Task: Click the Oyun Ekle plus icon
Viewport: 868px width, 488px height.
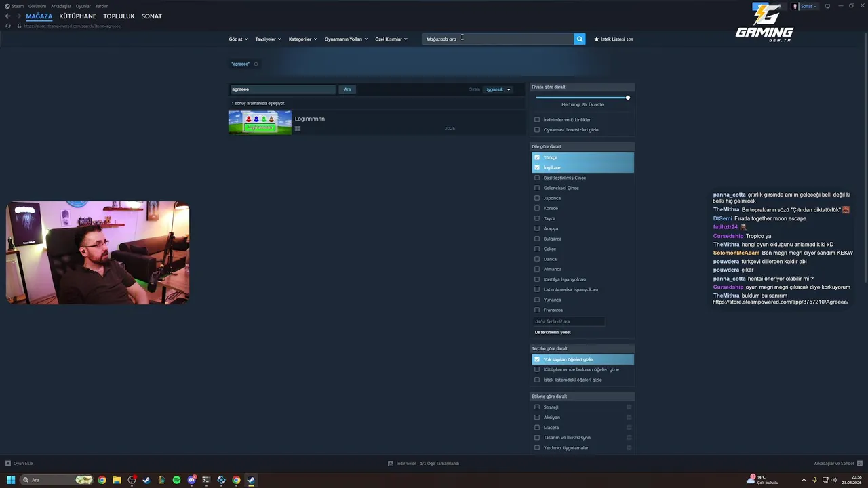Action: pyautogui.click(x=8, y=464)
